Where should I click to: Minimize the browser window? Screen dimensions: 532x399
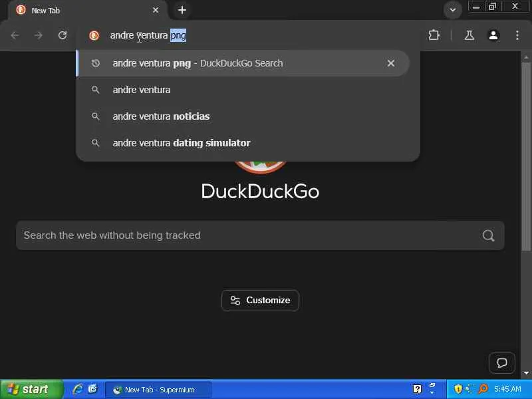pos(476,7)
